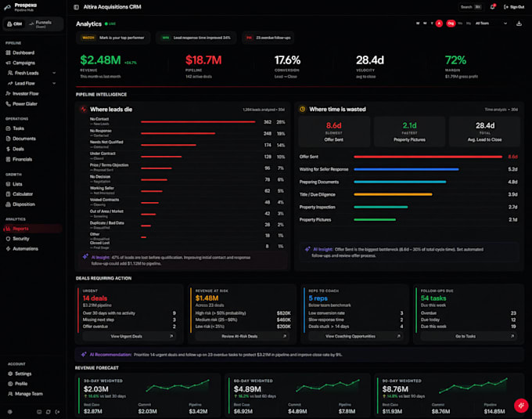Click the export download icon
The image size is (532, 419).
pyautogui.click(x=519, y=23)
